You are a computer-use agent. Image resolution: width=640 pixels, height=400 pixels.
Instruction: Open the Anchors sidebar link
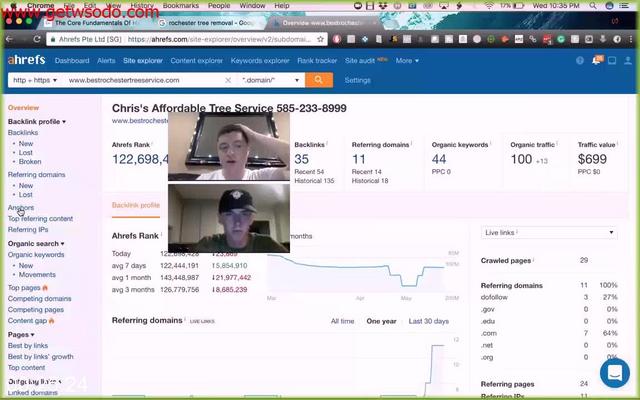point(21,208)
